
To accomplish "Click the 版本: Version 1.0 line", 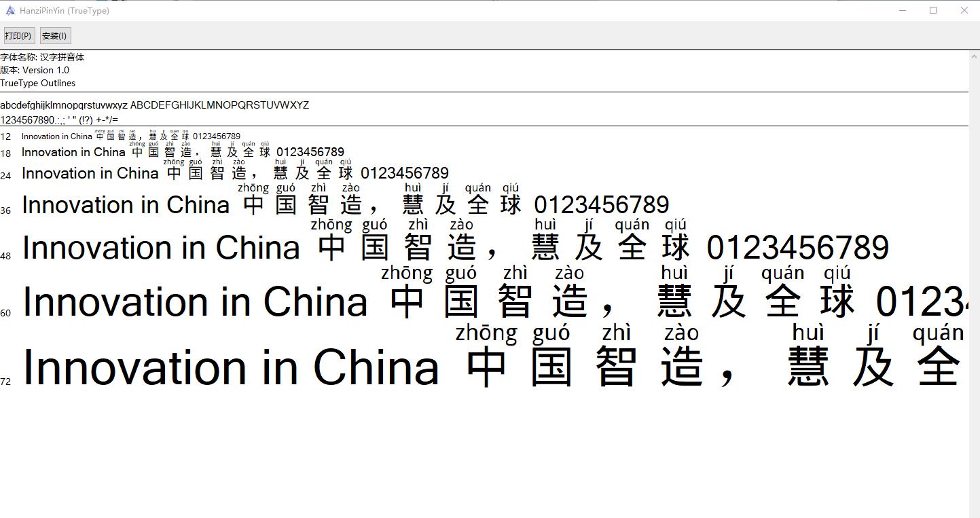I will click(x=35, y=70).
